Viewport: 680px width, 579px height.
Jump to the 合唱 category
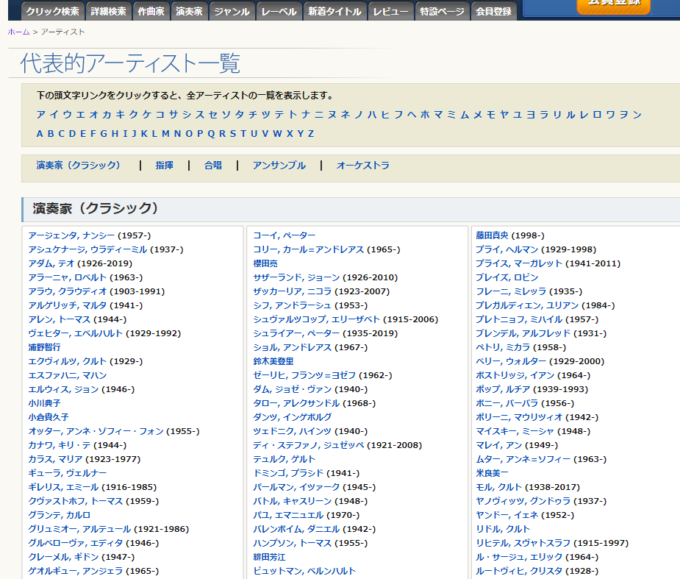pyautogui.click(x=213, y=165)
